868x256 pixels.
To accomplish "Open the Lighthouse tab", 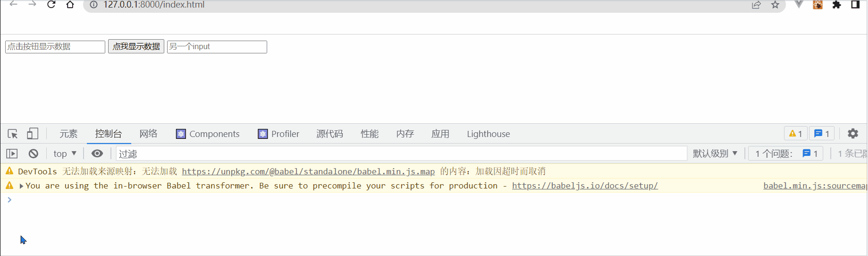I will [x=489, y=134].
